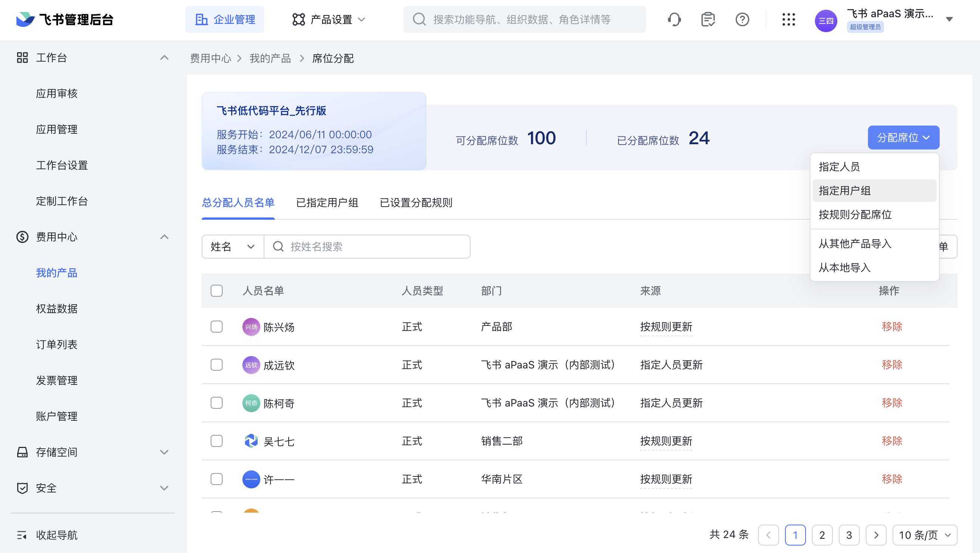Click the 存储空间 drive icon
The height and width of the screenshot is (553, 980).
click(x=22, y=452)
